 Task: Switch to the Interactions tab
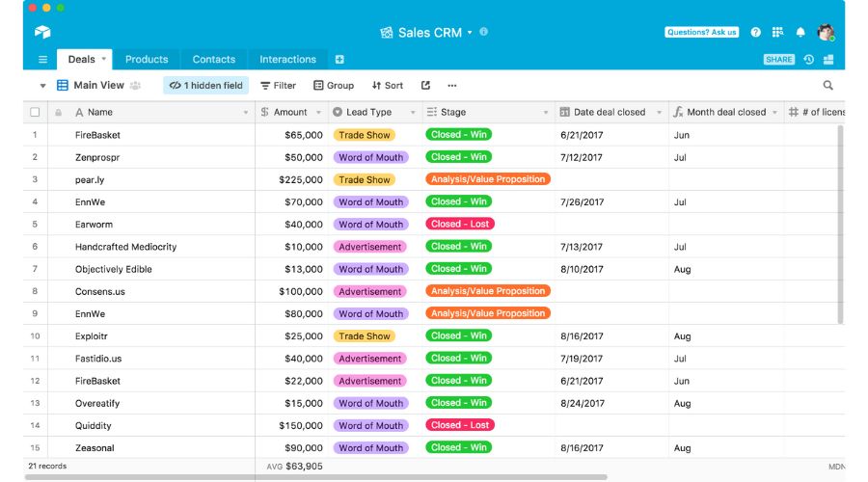[287, 59]
